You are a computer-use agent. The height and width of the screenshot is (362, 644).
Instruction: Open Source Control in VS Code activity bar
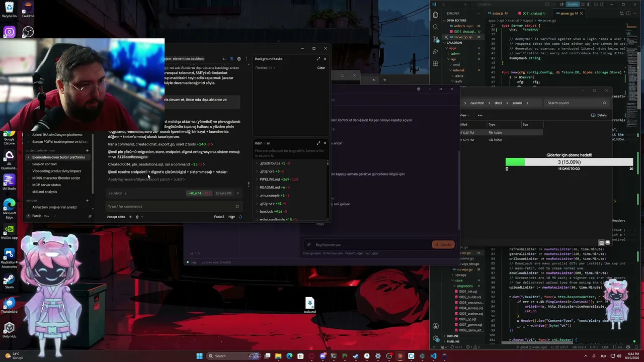436,38
